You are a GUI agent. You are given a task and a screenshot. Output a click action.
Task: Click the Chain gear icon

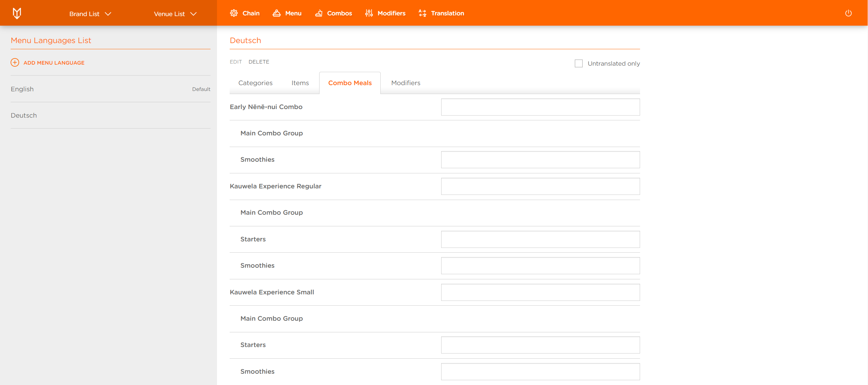tap(234, 13)
